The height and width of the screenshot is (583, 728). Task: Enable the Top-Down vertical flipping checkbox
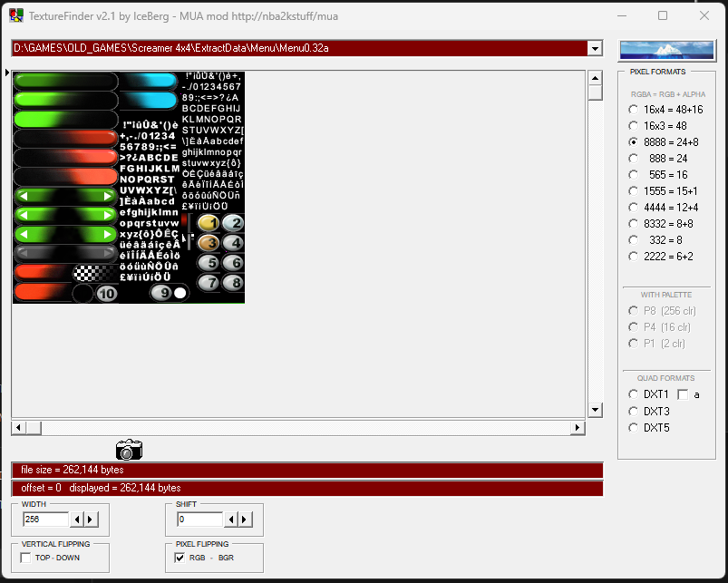25,558
